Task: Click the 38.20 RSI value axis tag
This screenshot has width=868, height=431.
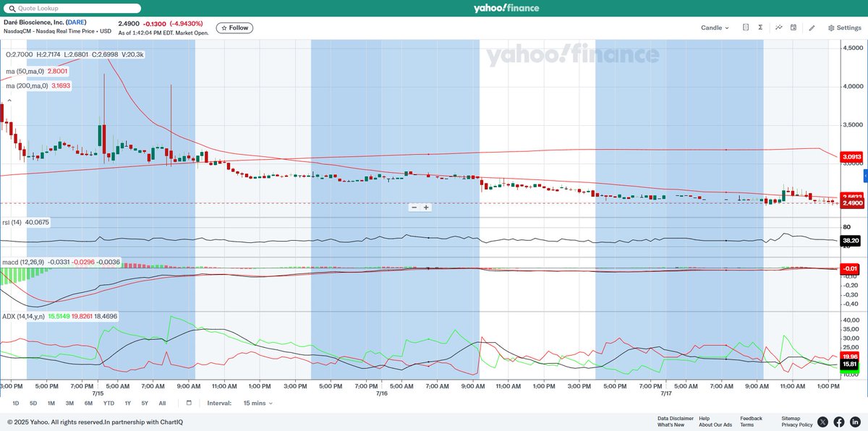Action: [x=850, y=241]
